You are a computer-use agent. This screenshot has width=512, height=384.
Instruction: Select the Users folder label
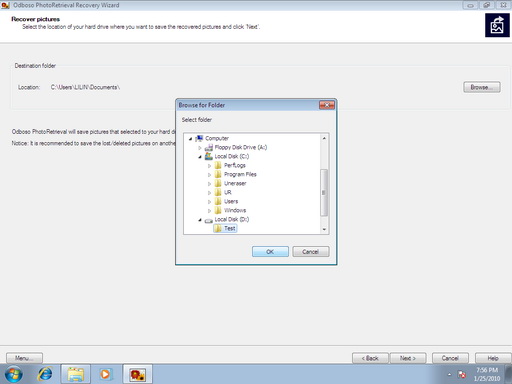click(231, 201)
